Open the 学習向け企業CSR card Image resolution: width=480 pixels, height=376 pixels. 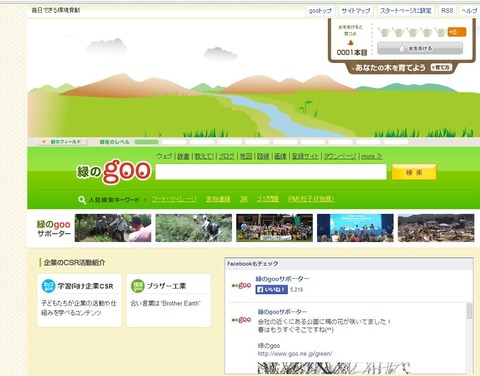pyautogui.click(x=79, y=300)
